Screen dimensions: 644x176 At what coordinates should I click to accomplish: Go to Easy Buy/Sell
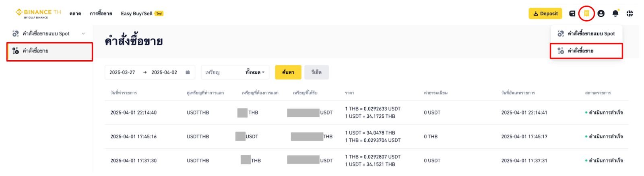[137, 14]
